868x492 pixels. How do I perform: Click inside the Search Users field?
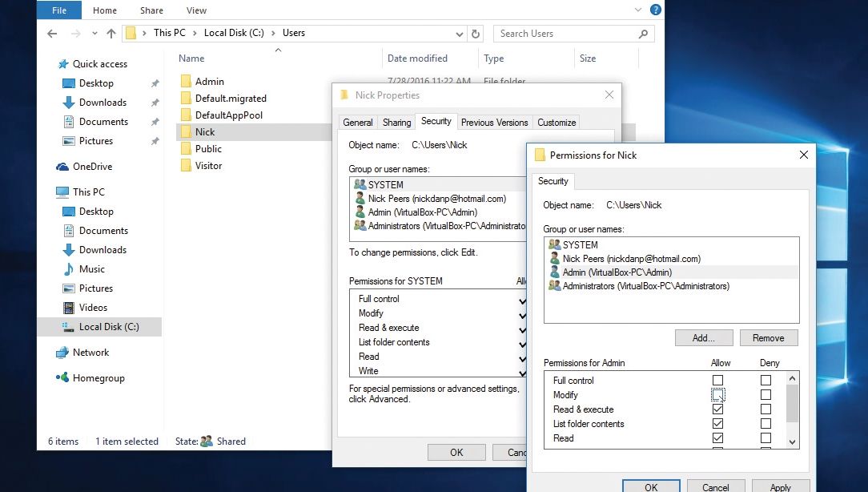pos(561,34)
